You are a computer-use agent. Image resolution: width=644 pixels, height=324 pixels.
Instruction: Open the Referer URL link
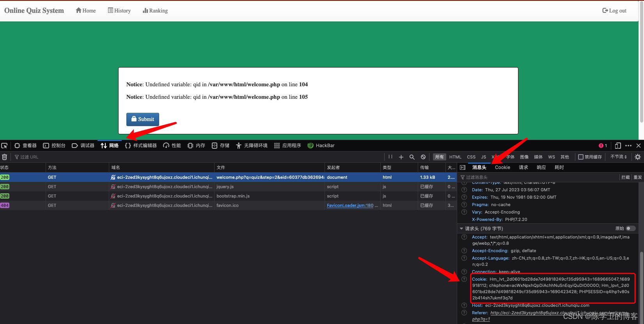[x=550, y=316]
